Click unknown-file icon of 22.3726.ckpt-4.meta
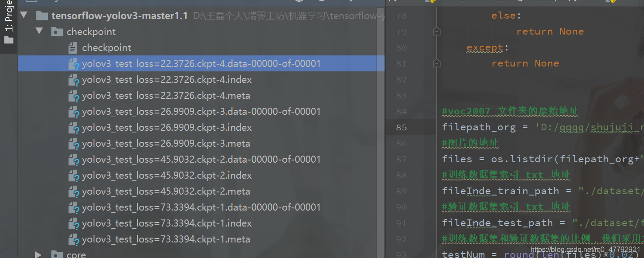This screenshot has height=258, width=644. coord(74,96)
